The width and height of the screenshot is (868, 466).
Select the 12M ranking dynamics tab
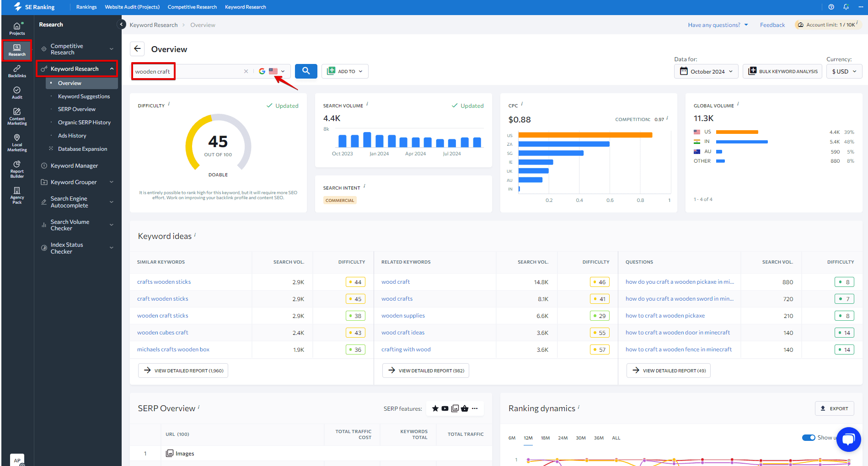[528, 438]
